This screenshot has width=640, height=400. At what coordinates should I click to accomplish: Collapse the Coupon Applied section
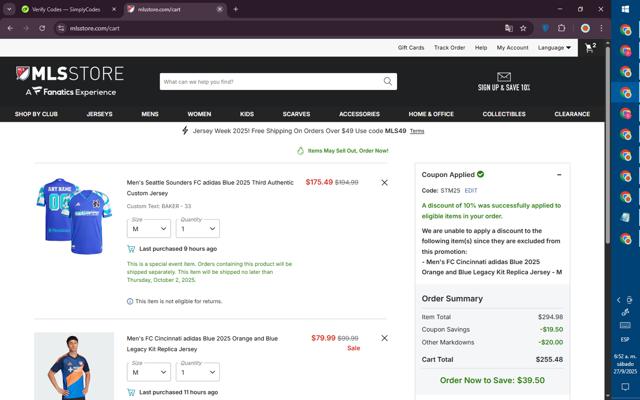pos(559,174)
